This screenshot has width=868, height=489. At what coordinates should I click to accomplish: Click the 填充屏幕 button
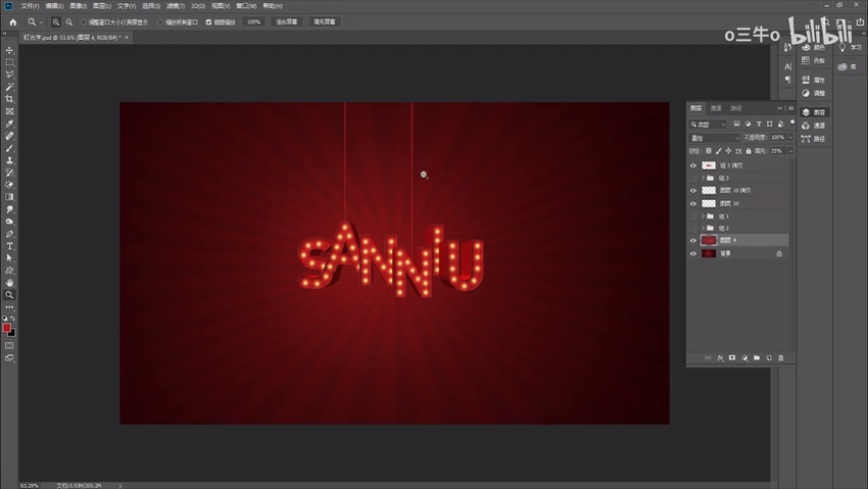point(324,21)
